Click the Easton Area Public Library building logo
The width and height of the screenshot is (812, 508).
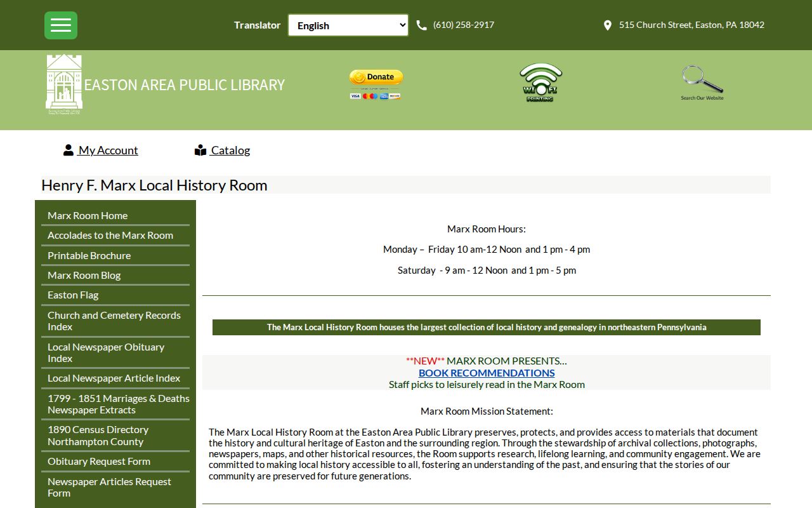pos(64,84)
